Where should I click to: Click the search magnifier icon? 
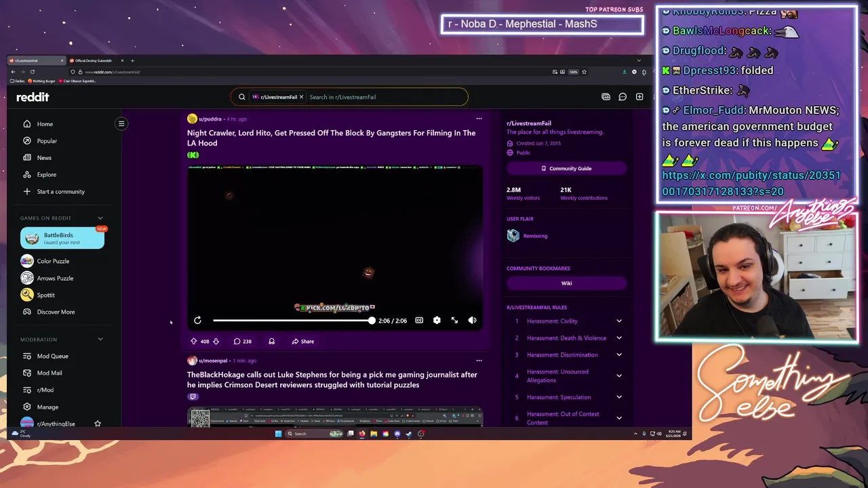[242, 97]
